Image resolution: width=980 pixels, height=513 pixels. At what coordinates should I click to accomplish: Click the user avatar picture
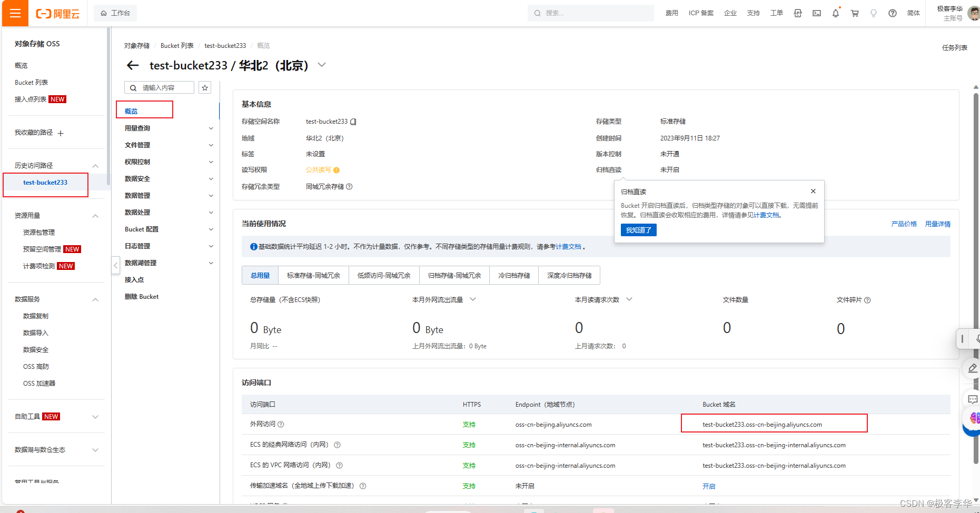point(974,13)
